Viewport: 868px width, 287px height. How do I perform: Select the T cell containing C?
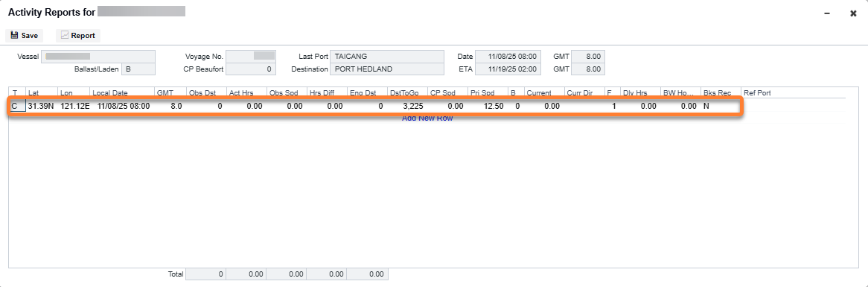(18, 106)
